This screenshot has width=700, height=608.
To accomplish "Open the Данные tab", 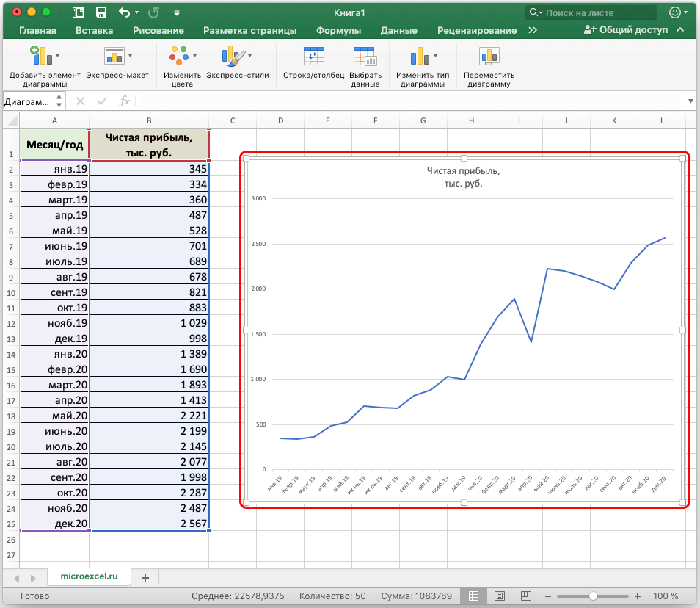I will point(398,30).
